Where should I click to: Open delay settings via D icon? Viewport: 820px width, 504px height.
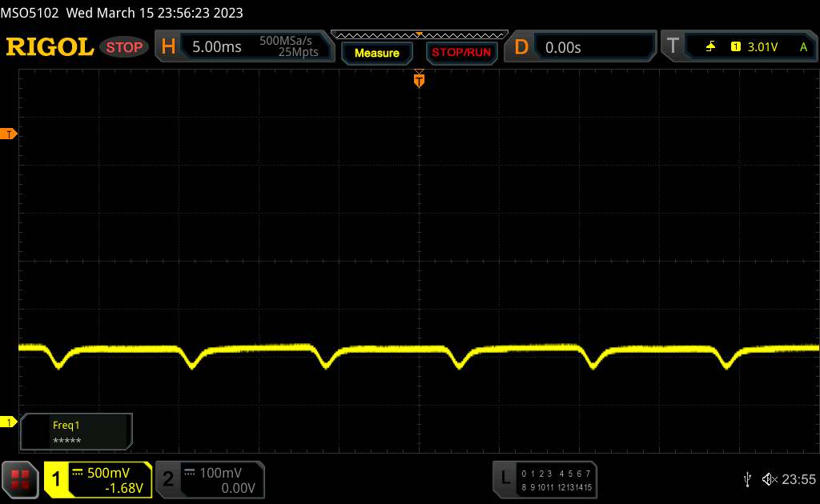(x=521, y=47)
